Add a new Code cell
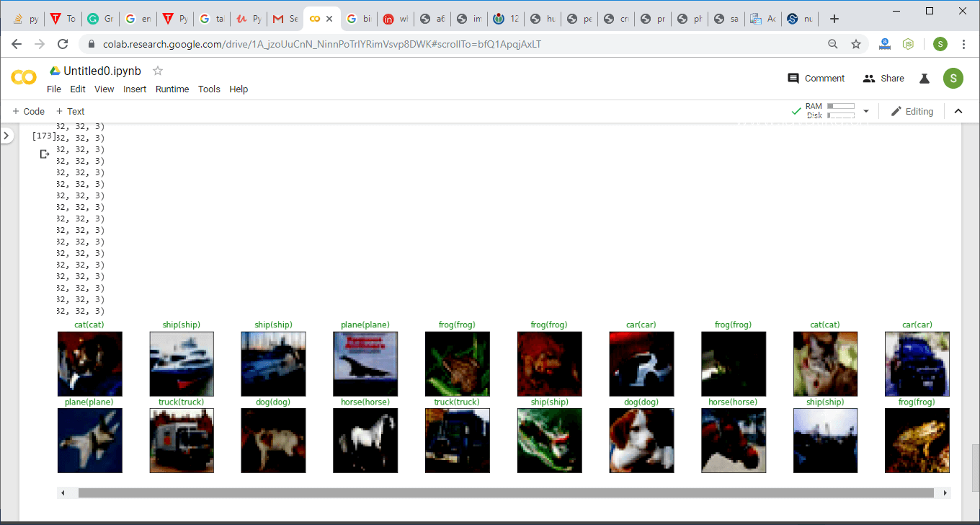Image resolution: width=980 pixels, height=525 pixels. (x=29, y=111)
